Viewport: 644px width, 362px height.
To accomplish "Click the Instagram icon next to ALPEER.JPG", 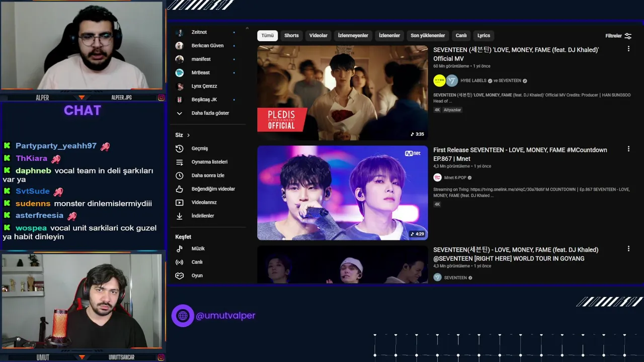I will tap(162, 98).
